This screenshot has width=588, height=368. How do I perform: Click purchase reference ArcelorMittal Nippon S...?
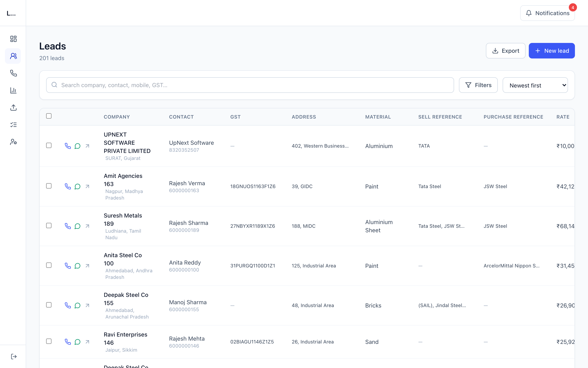511,266
